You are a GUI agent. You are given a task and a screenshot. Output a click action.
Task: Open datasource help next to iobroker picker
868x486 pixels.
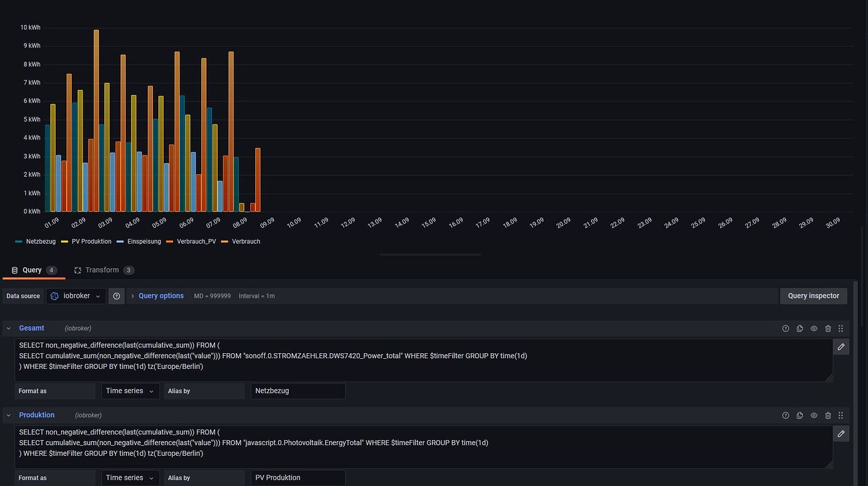pyautogui.click(x=116, y=296)
